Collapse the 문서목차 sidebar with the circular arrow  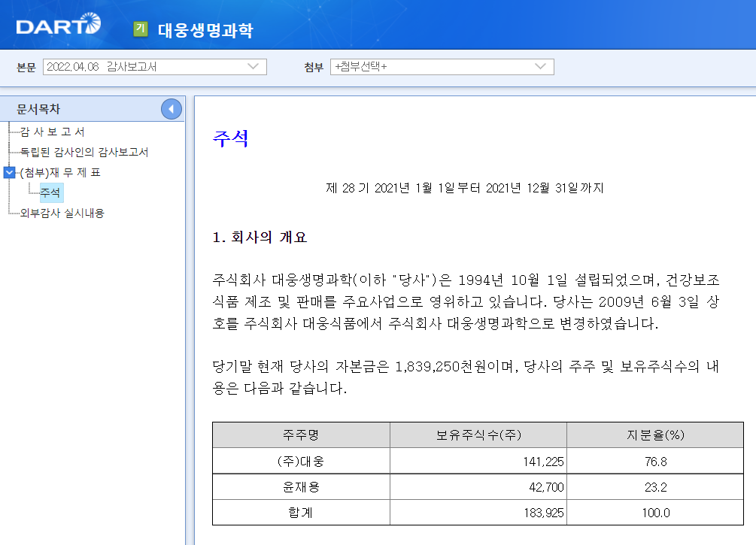(172, 108)
